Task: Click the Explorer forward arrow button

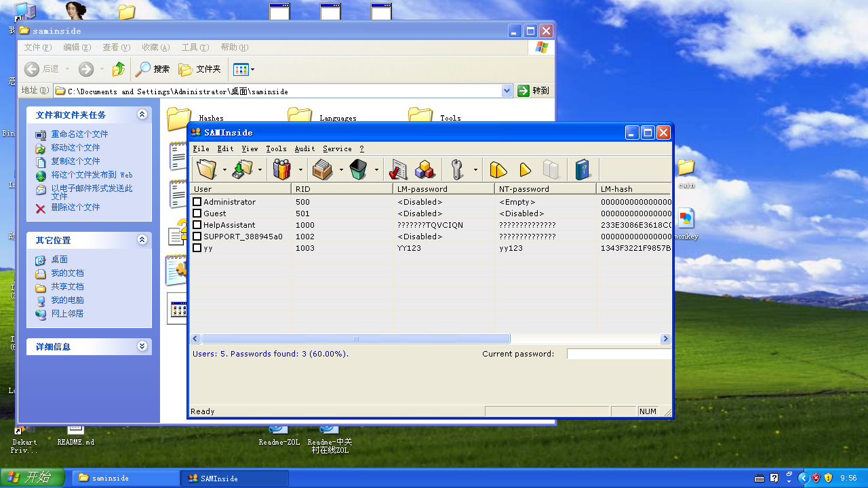Action: pyautogui.click(x=86, y=69)
